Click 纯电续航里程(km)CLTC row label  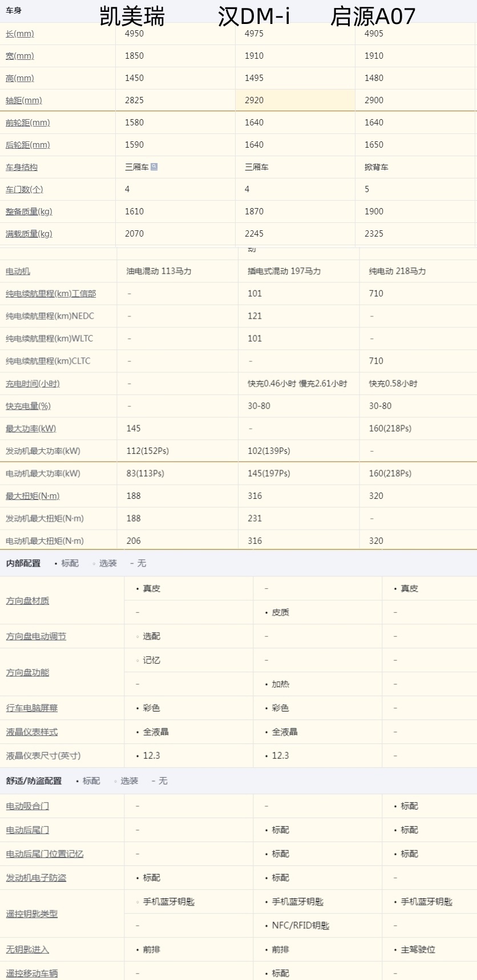[48, 361]
